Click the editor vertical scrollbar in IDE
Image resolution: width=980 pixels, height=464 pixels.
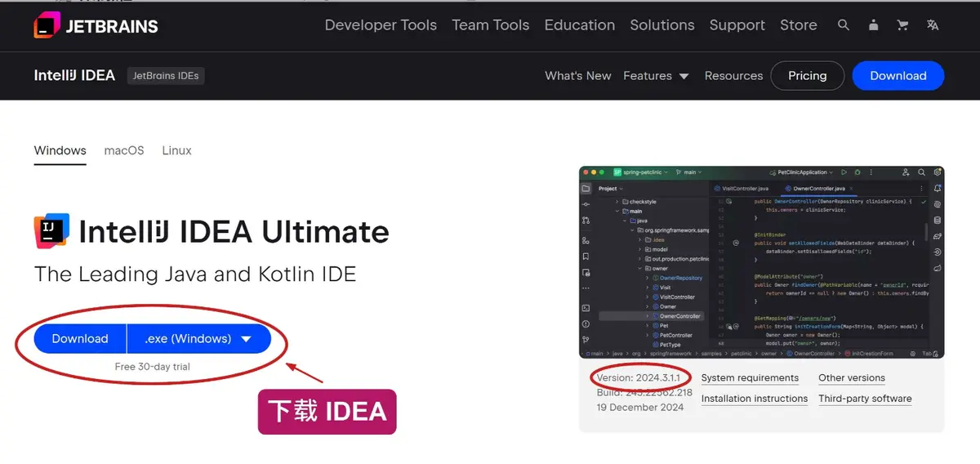(x=926, y=232)
